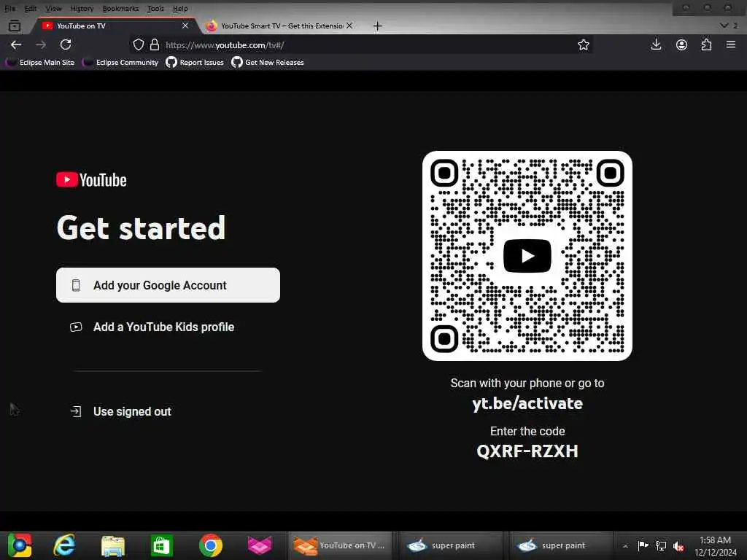Launch Google Chrome from taskbar

click(211, 545)
